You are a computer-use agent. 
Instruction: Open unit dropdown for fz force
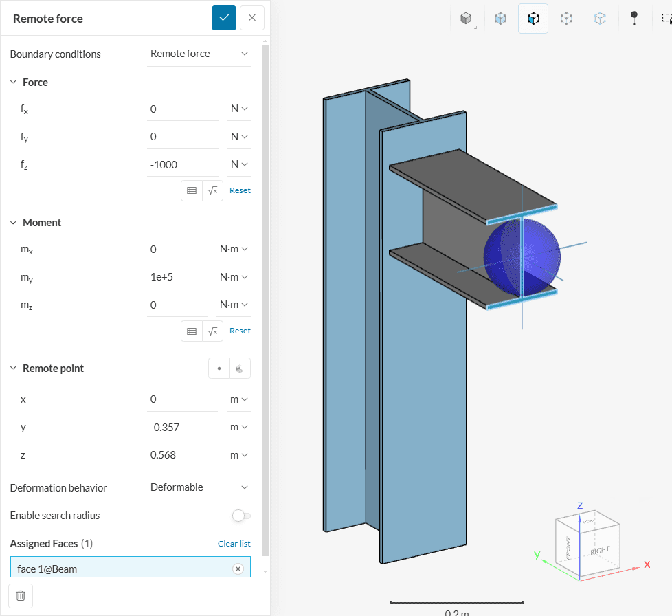click(x=239, y=164)
